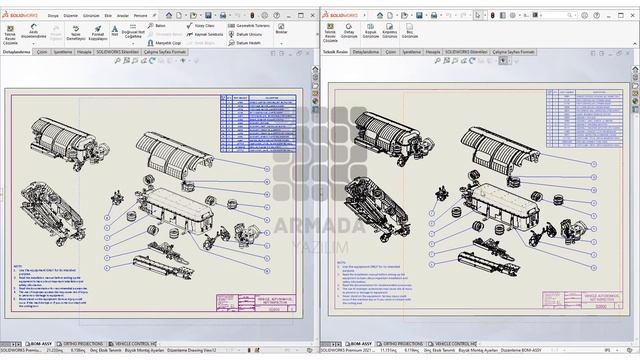The width and height of the screenshot is (640, 360).
Task: Click the Kopuk Görünüm tool in the right window
Action: [x=371, y=31]
